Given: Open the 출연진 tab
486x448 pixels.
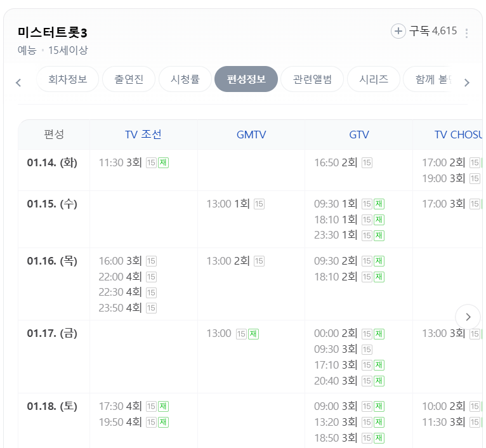Looking at the screenshot, I should (x=129, y=79).
